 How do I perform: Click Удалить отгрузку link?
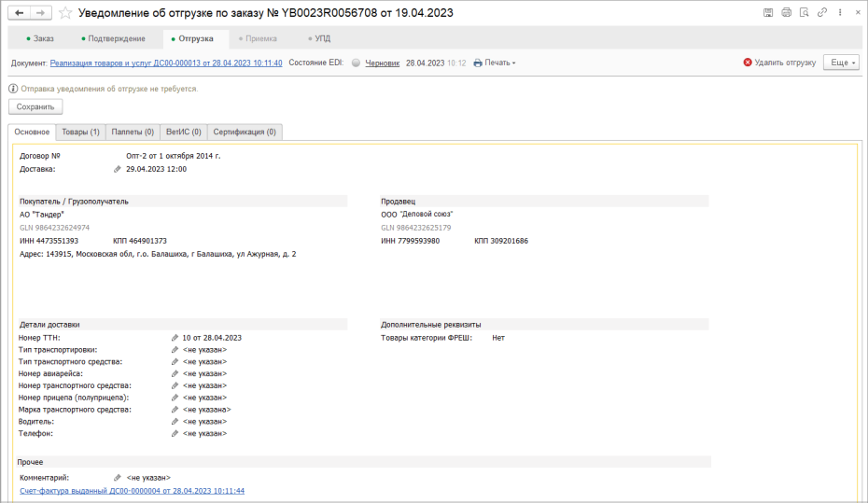(x=785, y=63)
